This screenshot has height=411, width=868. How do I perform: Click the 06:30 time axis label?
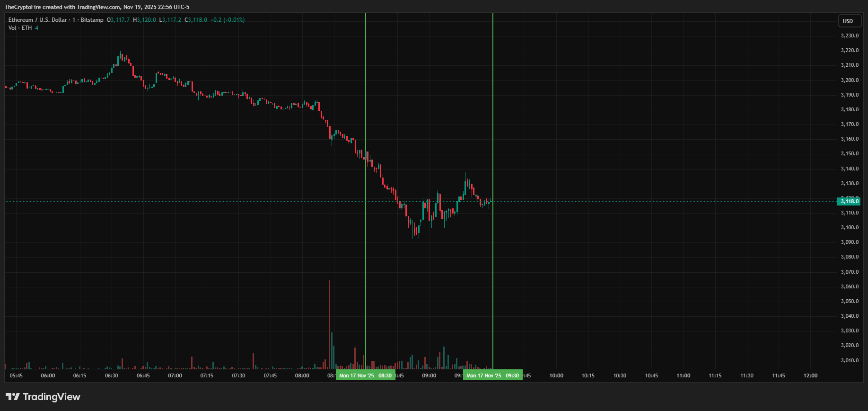tap(112, 375)
